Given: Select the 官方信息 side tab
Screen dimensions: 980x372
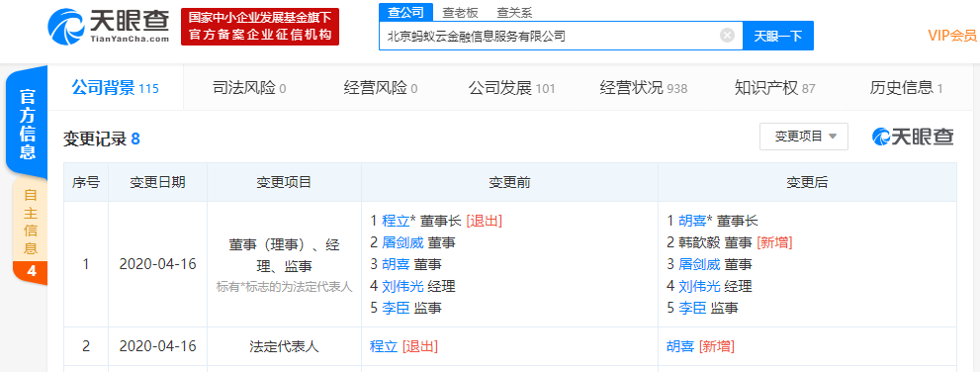Looking at the screenshot, I should pos(27,123).
